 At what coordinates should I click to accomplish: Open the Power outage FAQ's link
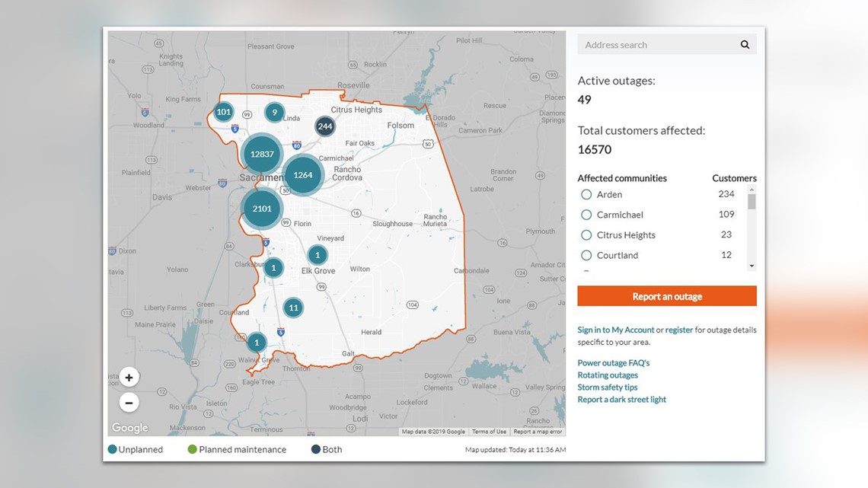point(613,362)
